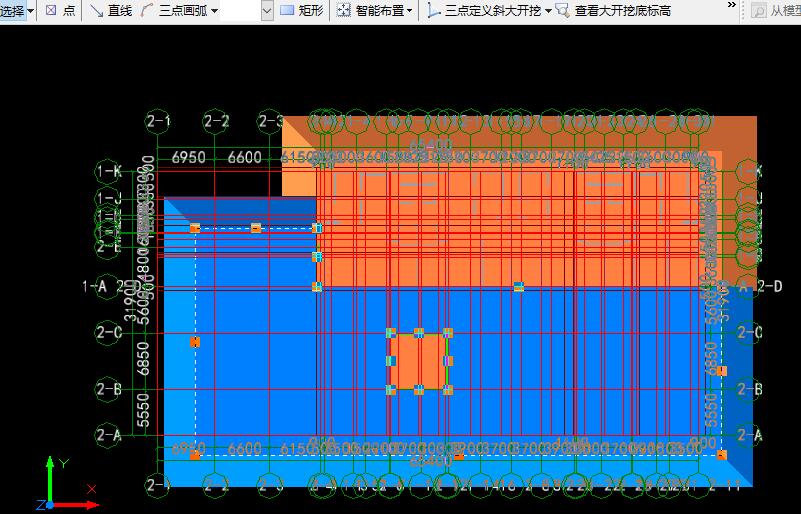Open the empty combo box before 矩形

click(x=267, y=11)
